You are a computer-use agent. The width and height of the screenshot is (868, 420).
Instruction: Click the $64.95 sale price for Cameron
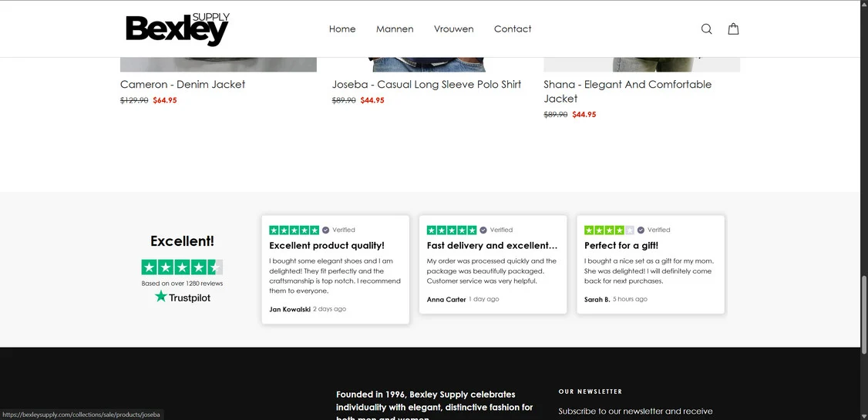click(x=165, y=100)
